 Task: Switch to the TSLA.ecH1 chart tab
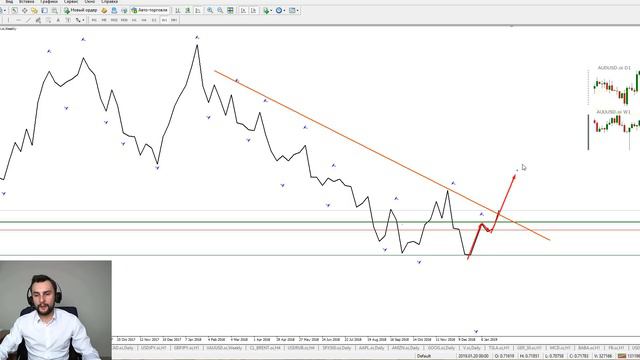[x=499, y=348]
